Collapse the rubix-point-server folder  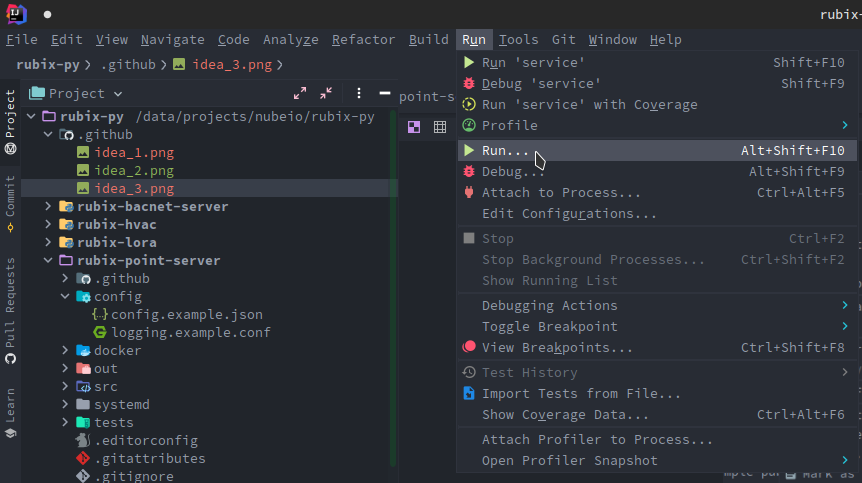[x=48, y=260]
